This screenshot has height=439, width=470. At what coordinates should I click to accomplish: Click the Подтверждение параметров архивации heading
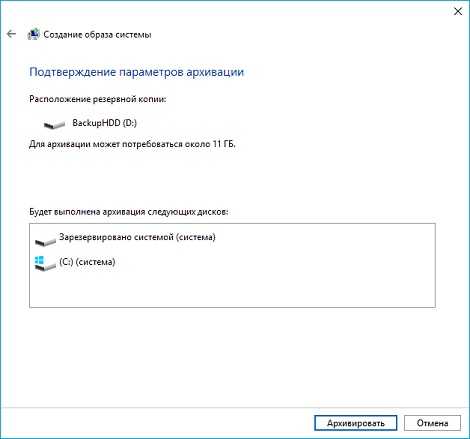click(137, 72)
